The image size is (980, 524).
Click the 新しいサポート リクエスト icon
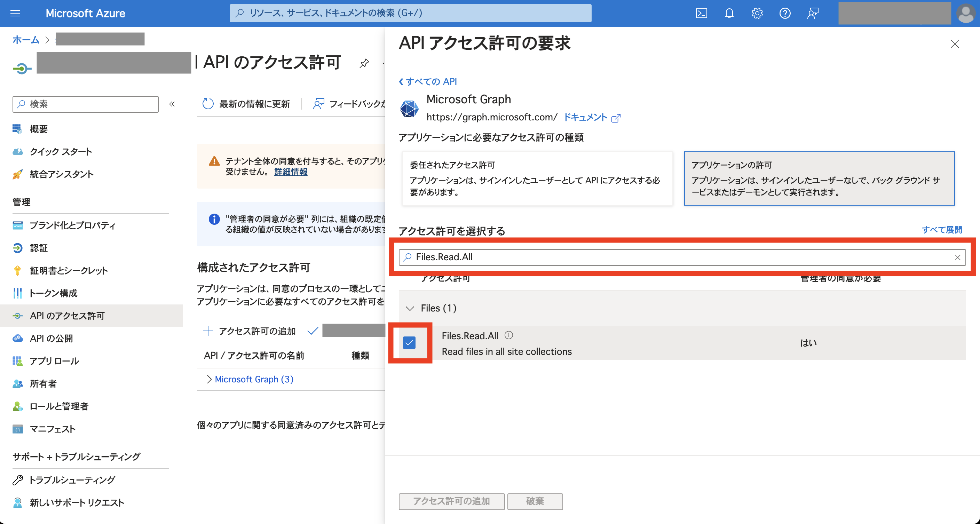(x=17, y=503)
